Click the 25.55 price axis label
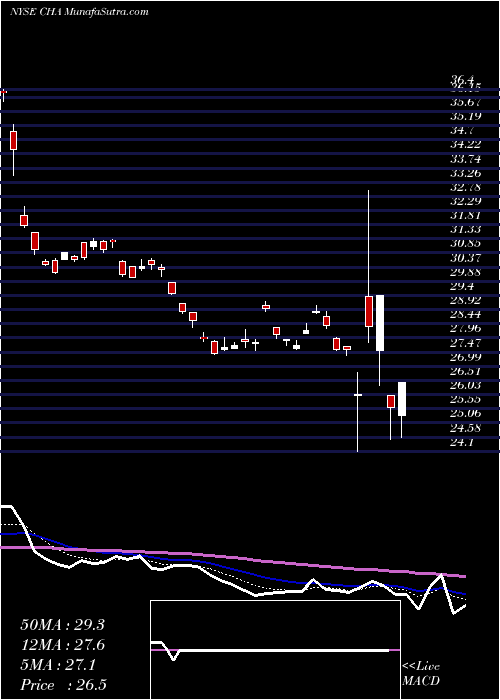The width and height of the screenshot is (500, 700). [x=466, y=400]
